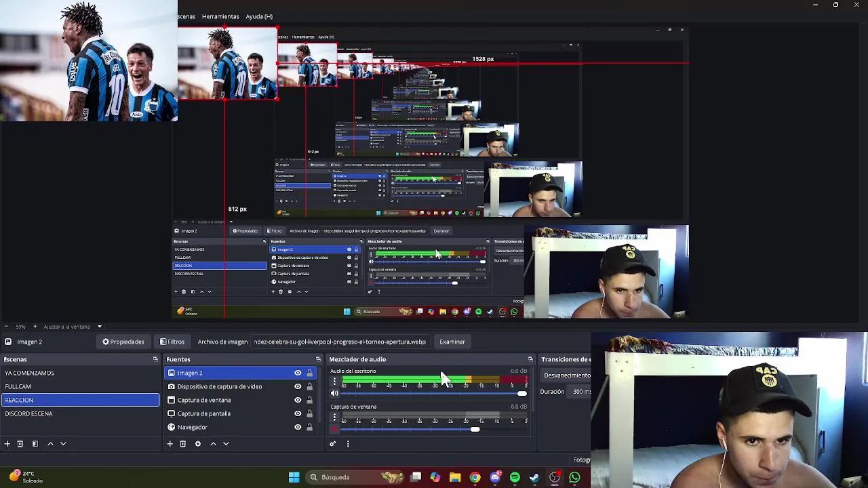Open Discord from the taskbar
The image size is (868, 488).
point(495,477)
